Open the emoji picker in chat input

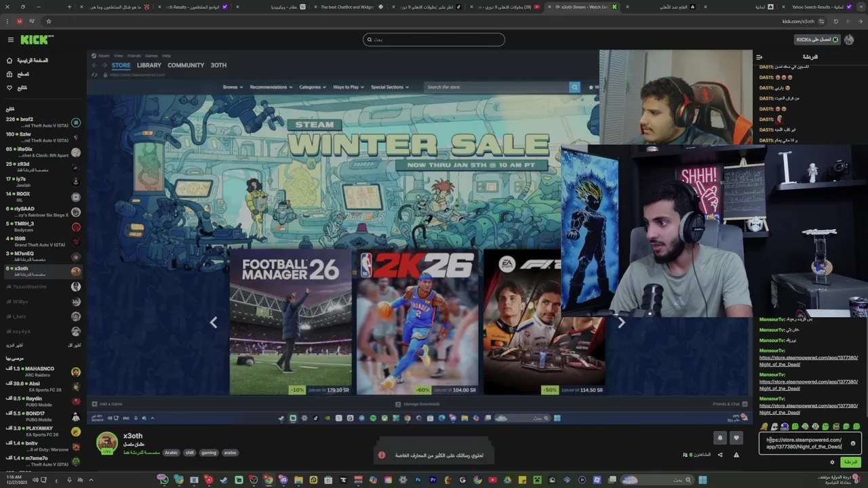853,443
